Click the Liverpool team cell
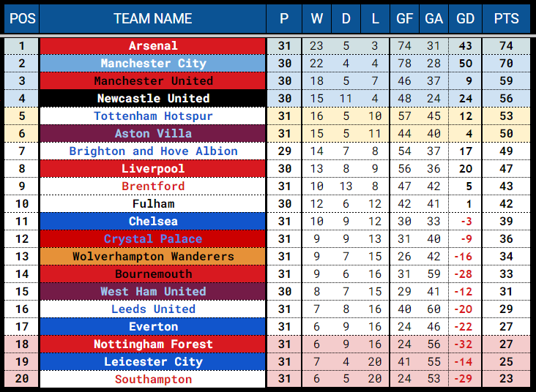Image resolution: width=536 pixels, height=392 pixels. (153, 169)
